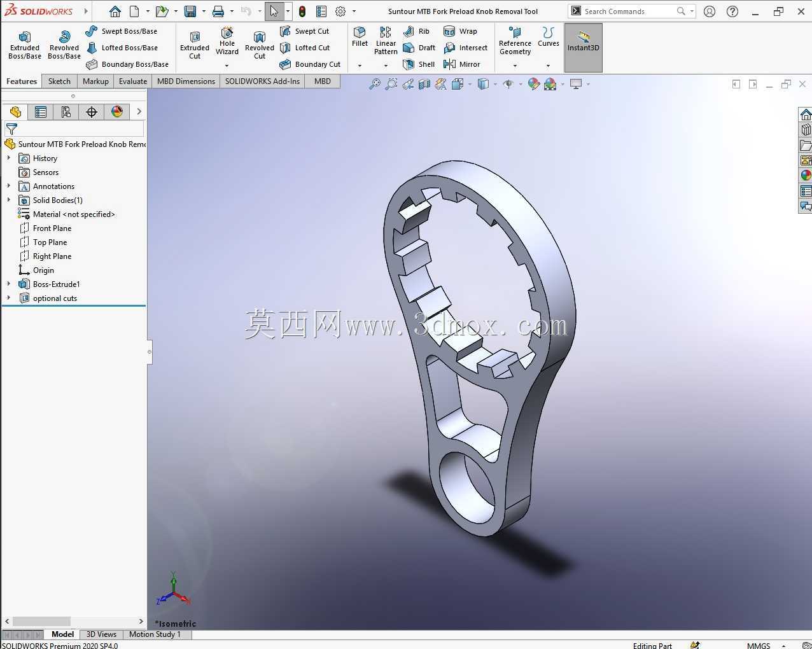Open the Options gear button
Image resolution: width=812 pixels, height=649 pixels.
(x=340, y=11)
